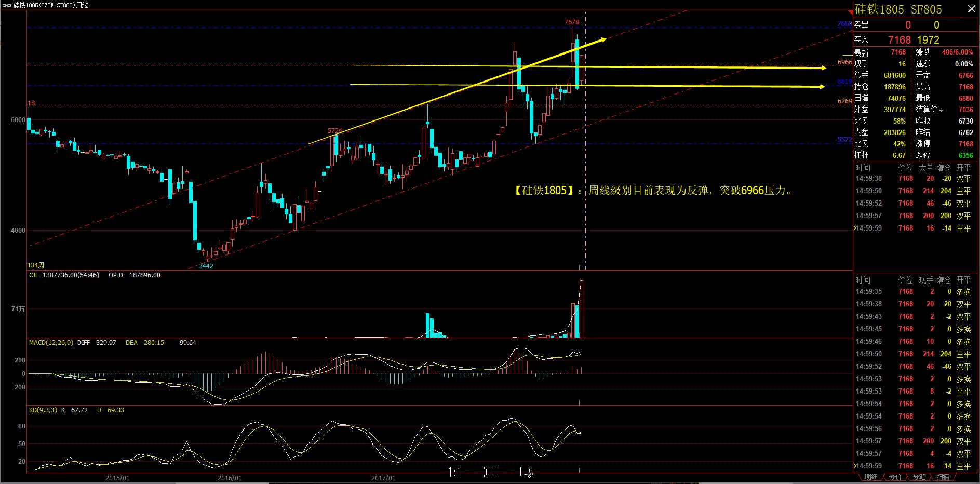The image size is (980, 484).
Task: Click the KD K value 67.72
Action: click(79, 410)
